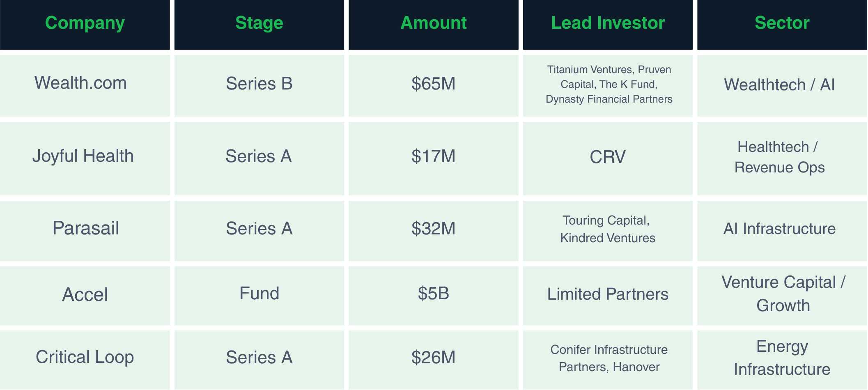Click the Series B stage cell
This screenshot has width=868, height=390.
point(259,85)
